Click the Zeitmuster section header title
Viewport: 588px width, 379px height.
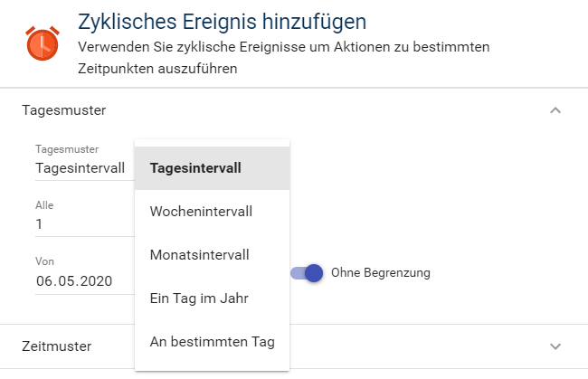(56, 346)
